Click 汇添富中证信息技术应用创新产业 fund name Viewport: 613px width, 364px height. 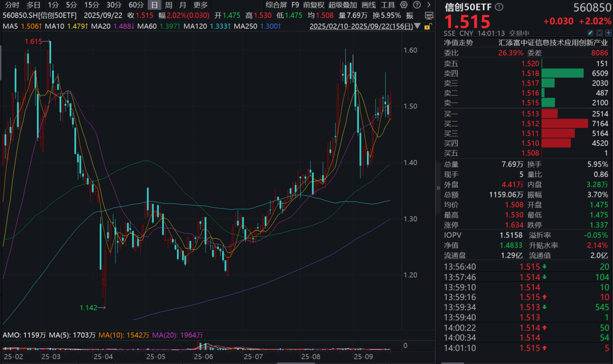click(553, 43)
